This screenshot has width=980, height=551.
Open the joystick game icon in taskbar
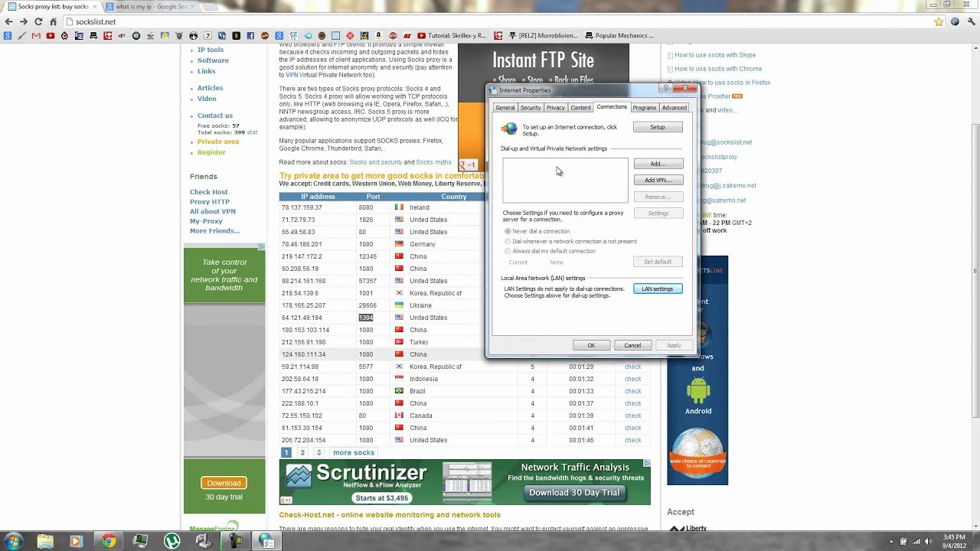pyautogui.click(x=204, y=541)
